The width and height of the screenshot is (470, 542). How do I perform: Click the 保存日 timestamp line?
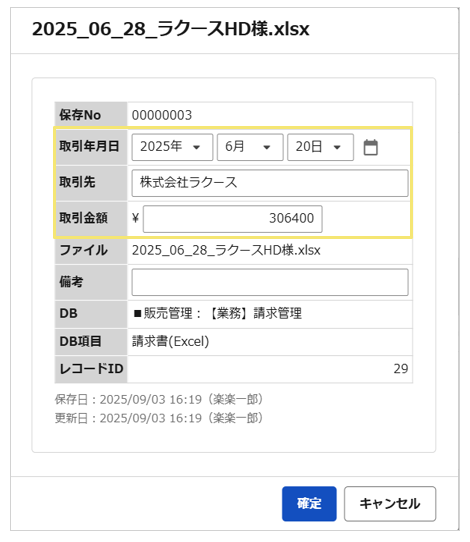159,399
